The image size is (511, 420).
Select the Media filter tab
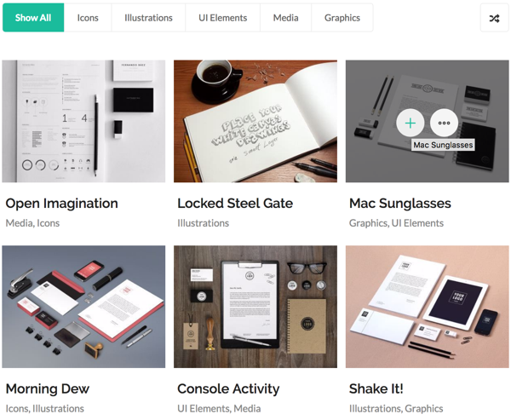pyautogui.click(x=285, y=18)
